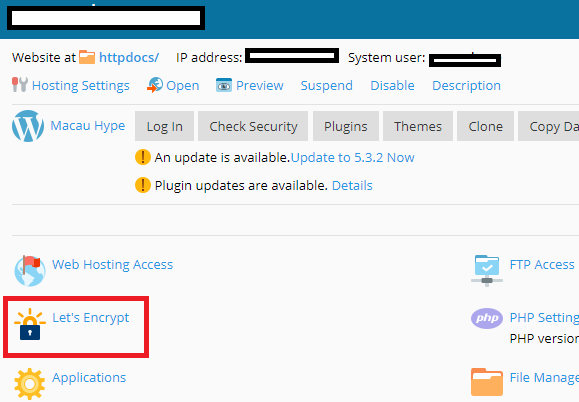Open the Plugins management button
This screenshot has width=579, height=402.
346,126
